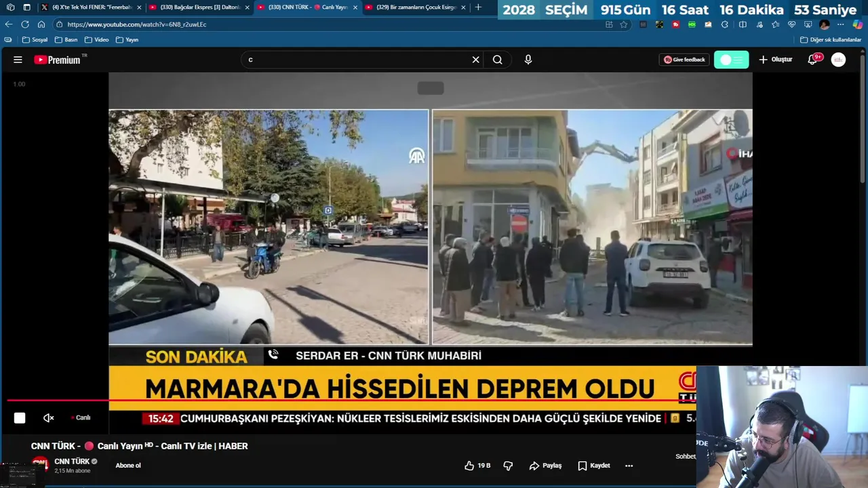Reload the page
The width and height of the screenshot is (868, 488).
(x=25, y=24)
